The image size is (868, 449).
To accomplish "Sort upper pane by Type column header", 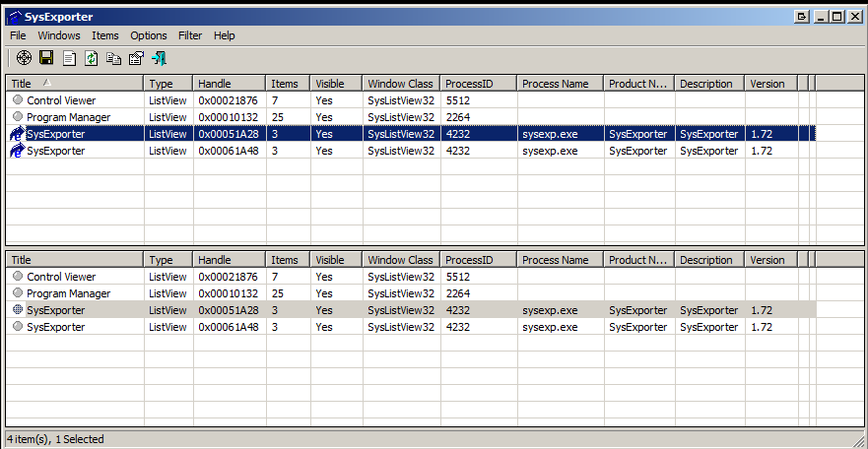I will tap(168, 84).
